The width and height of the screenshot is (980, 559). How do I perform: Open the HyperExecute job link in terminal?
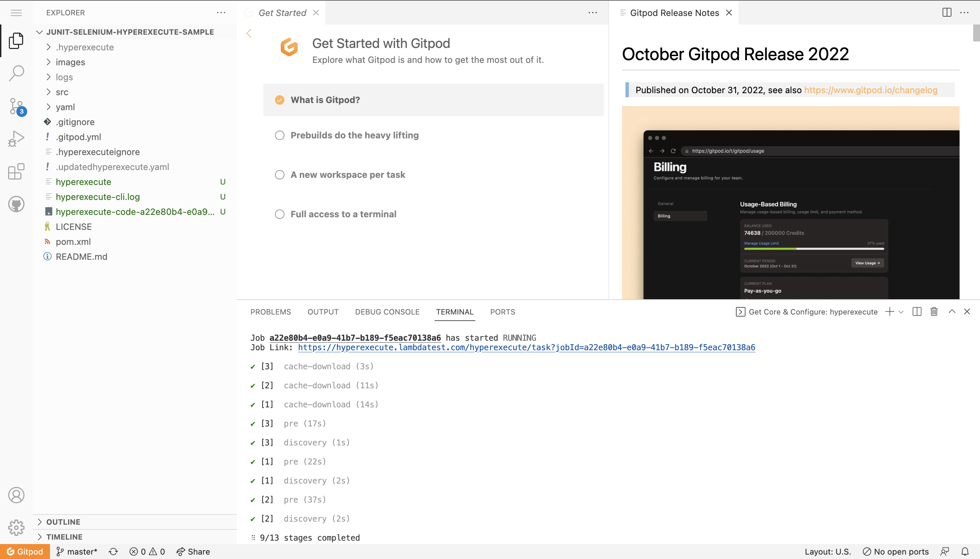[526, 348]
